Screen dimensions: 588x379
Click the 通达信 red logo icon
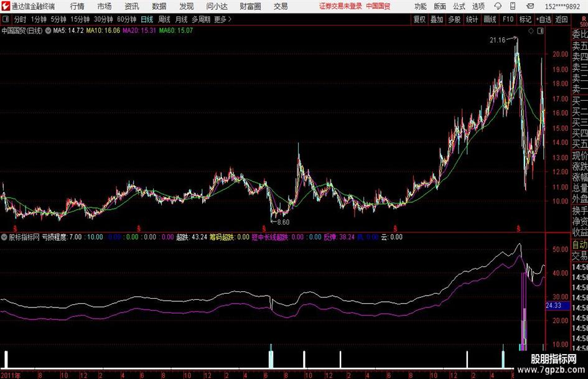[x=6, y=6]
